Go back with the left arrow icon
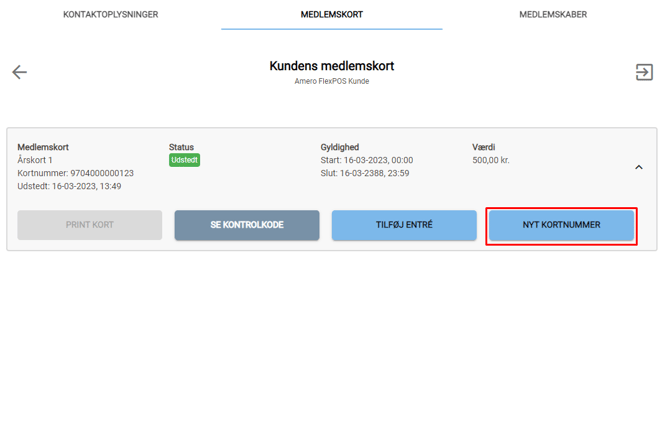Screen dimensions: 670x446 19,72
